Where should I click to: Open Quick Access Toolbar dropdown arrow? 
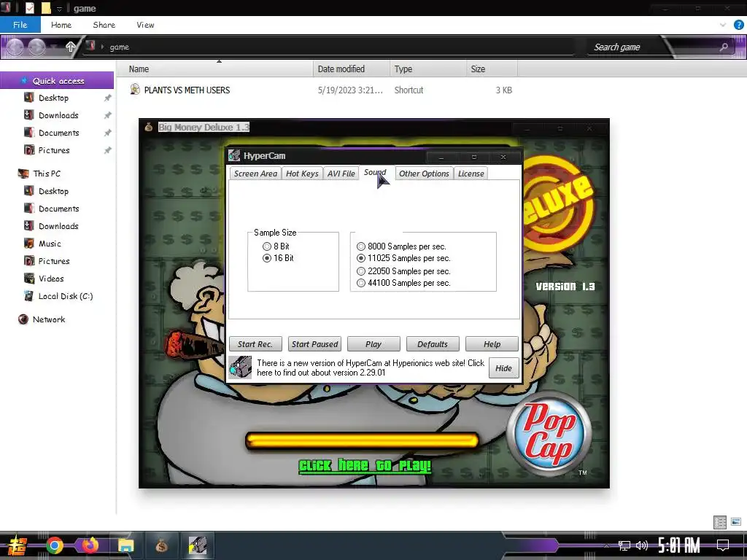(x=60, y=9)
